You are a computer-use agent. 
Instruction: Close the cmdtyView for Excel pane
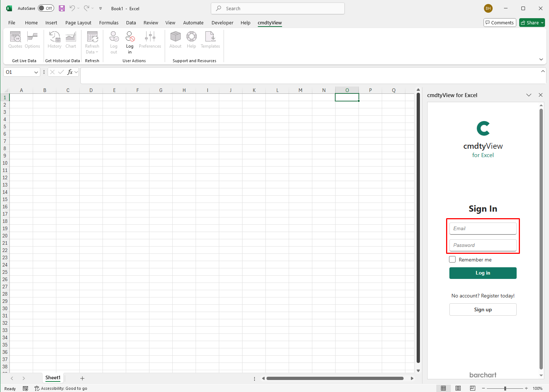[x=541, y=95]
